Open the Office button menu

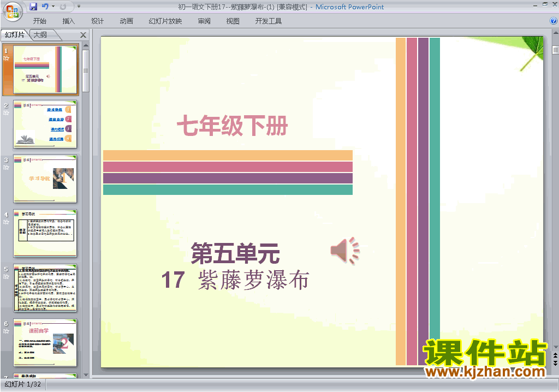[x=13, y=12]
